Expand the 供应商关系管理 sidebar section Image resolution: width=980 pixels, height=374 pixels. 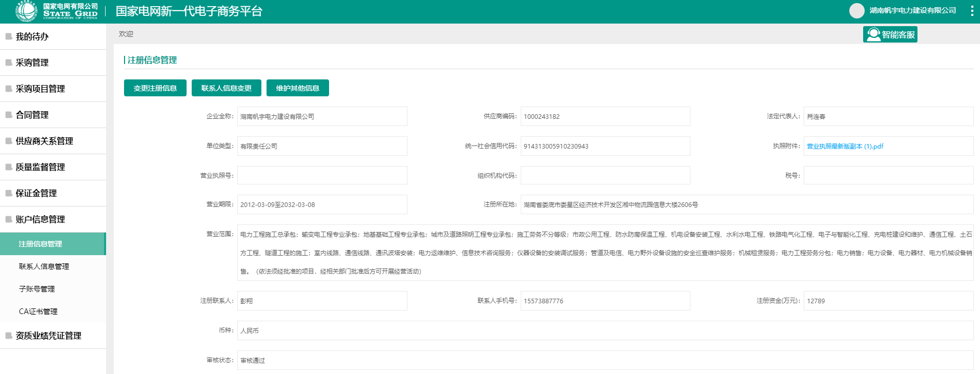[44, 141]
